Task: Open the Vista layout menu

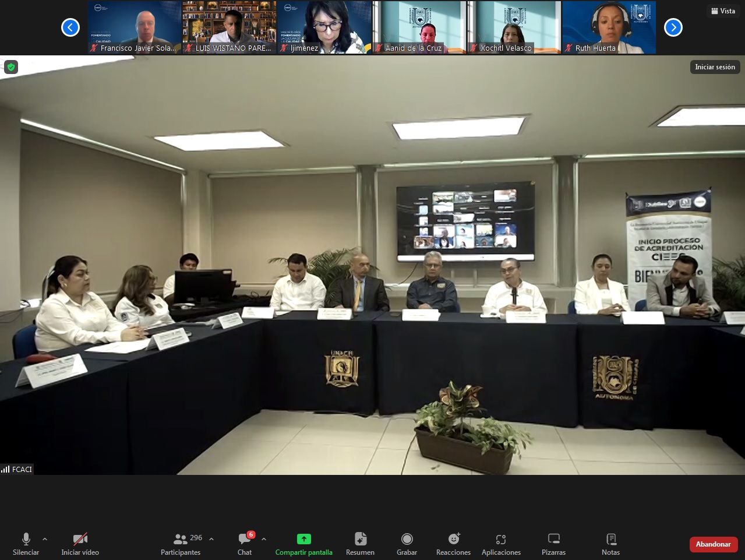Action: pos(723,11)
